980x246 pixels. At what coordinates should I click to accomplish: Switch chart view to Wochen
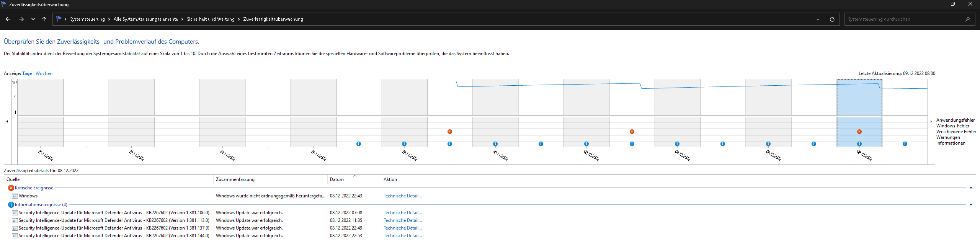coord(44,73)
